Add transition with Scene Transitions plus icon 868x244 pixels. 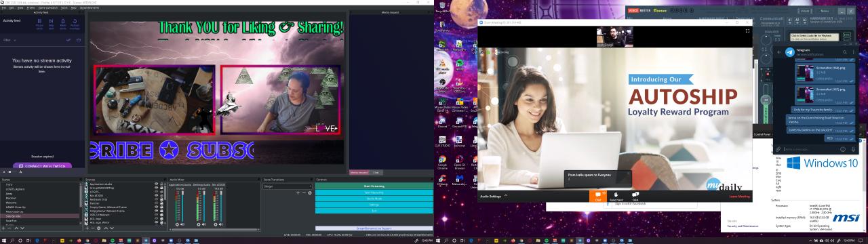pos(298,192)
